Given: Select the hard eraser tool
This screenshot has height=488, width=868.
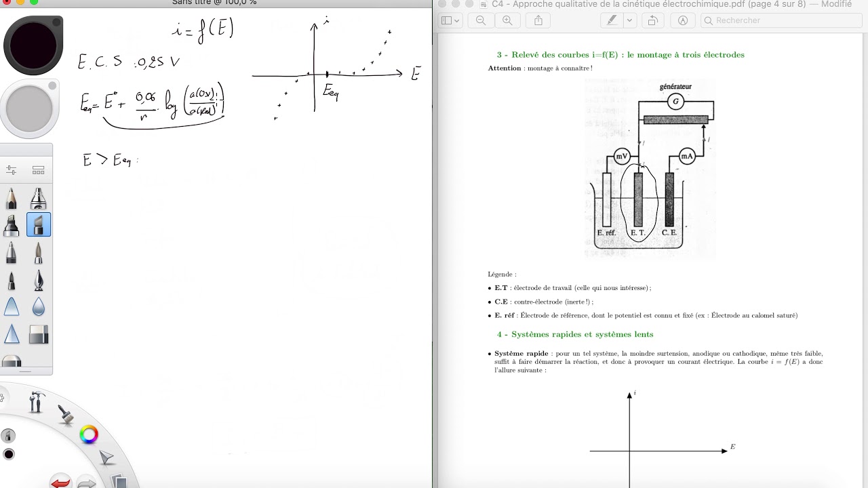Looking at the screenshot, I should point(39,334).
